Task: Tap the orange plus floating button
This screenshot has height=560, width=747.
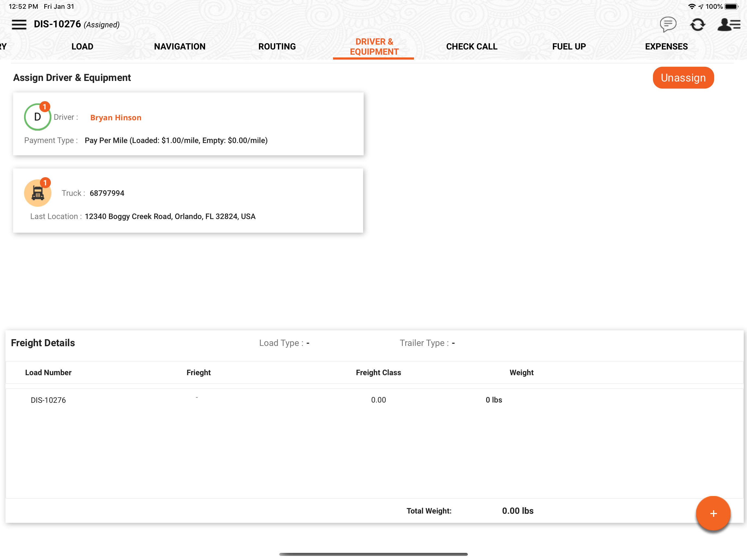Action: pos(713,514)
